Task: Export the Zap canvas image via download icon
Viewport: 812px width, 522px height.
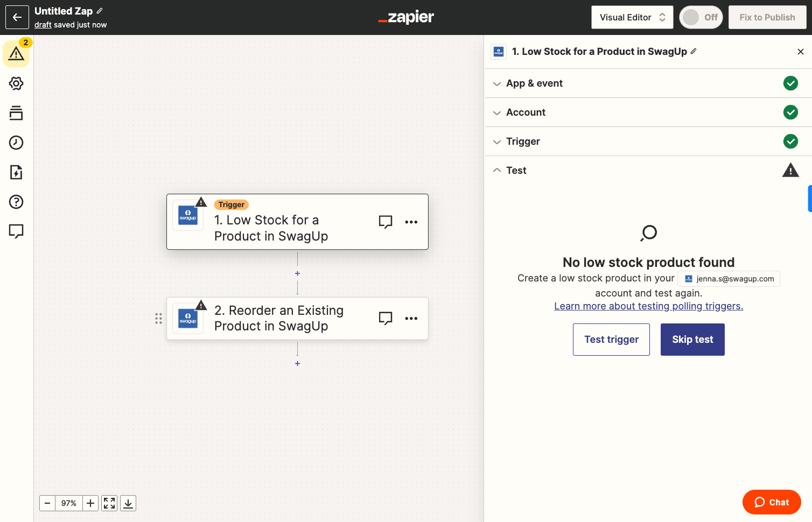Action: click(128, 503)
